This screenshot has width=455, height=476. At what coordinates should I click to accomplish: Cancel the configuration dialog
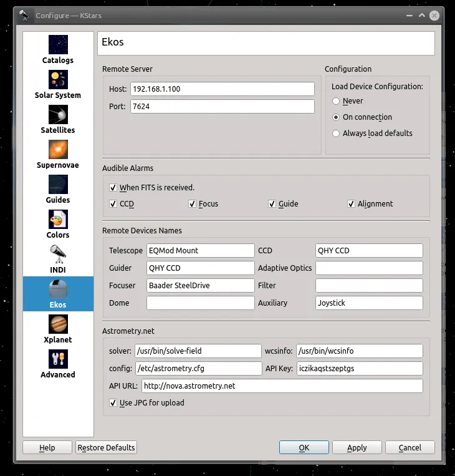(x=410, y=447)
